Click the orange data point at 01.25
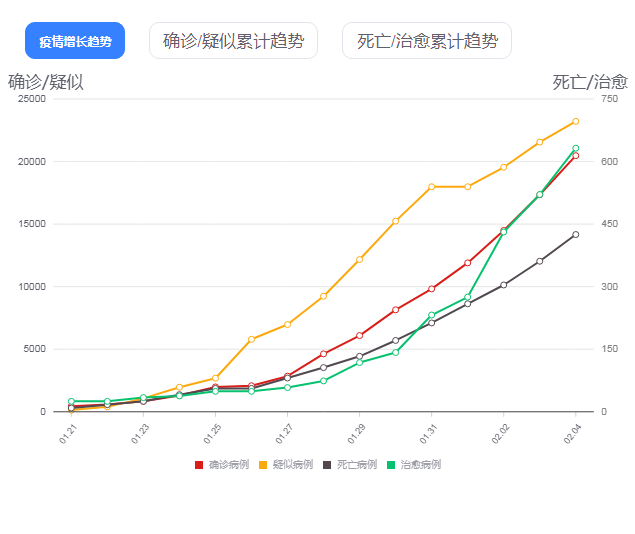 point(215,378)
